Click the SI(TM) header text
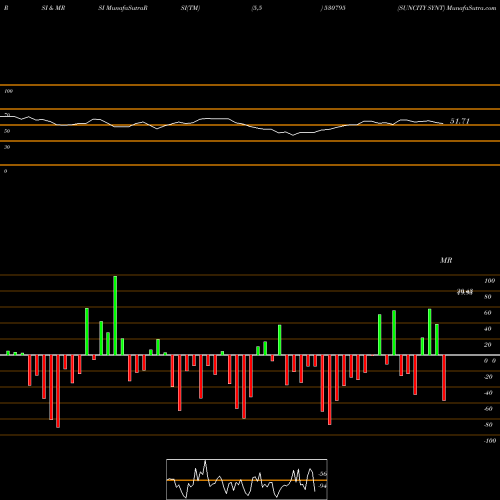Image resolution: width=500 pixels, height=500 pixels. (190, 8)
